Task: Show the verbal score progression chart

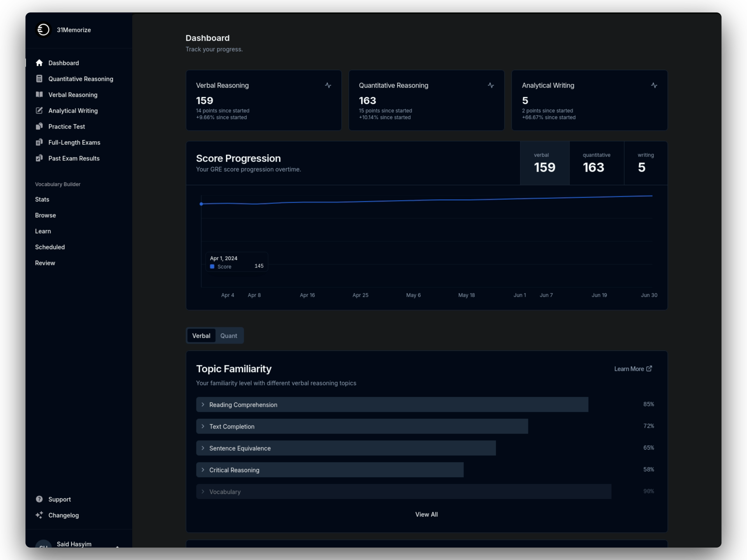Action: tap(544, 163)
